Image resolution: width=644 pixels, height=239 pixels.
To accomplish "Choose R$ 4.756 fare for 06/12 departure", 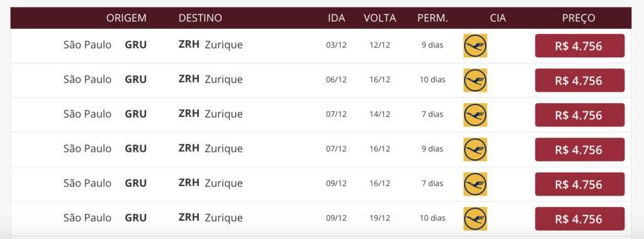I will tap(579, 80).
